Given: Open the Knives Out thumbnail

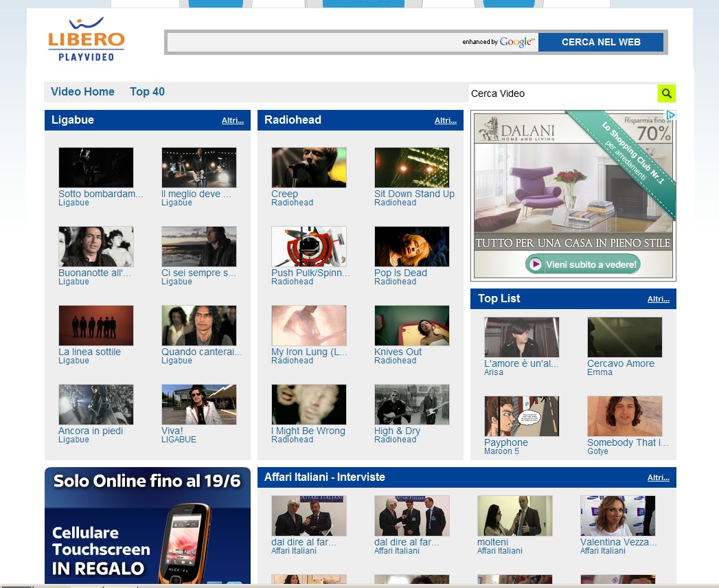Looking at the screenshot, I should 412,326.
